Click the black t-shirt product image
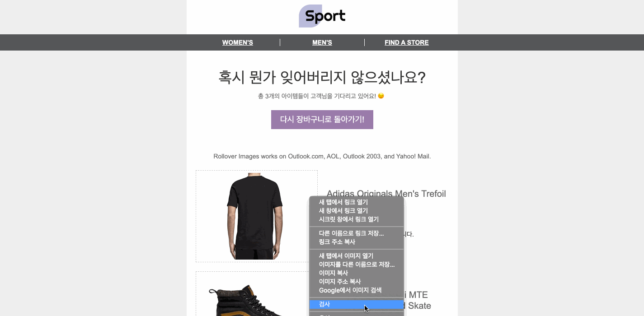This screenshot has height=316, width=644. point(254,216)
